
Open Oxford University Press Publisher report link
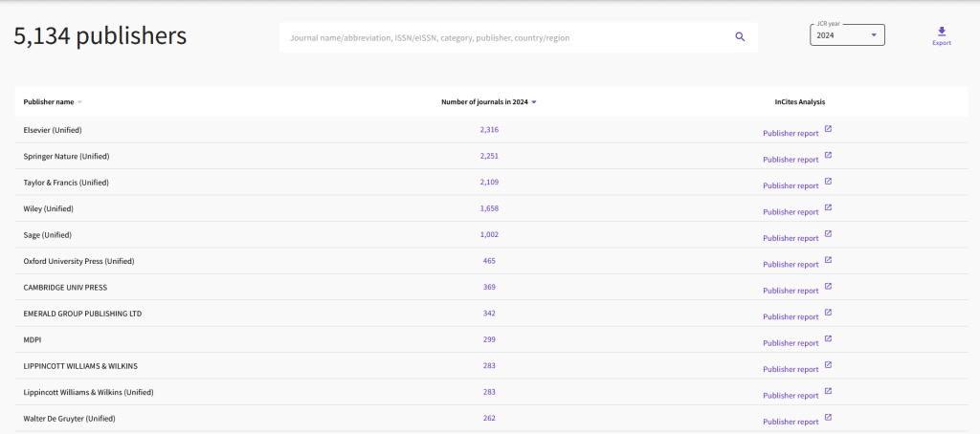click(791, 264)
